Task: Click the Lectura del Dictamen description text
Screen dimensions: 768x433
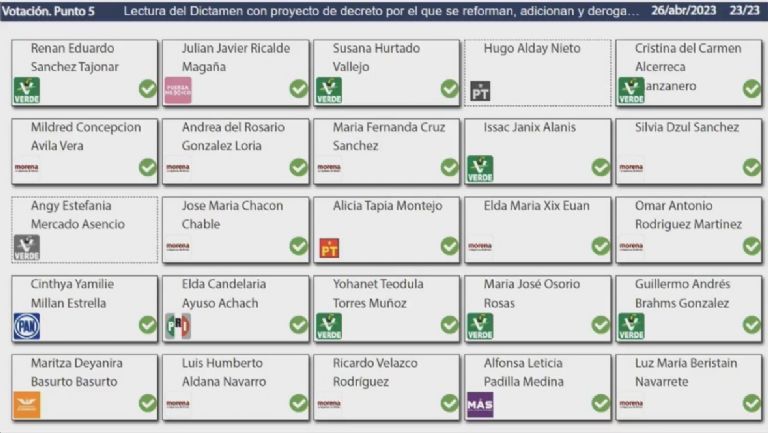Action: pyautogui.click(x=381, y=11)
